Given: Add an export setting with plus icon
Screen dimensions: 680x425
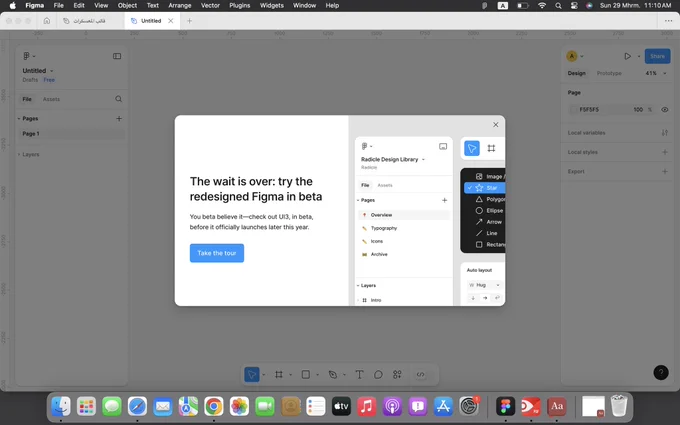Looking at the screenshot, I should [665, 171].
